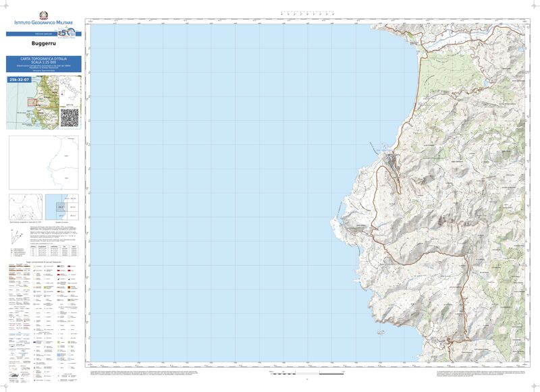
Task: Select the adjacent sheets index grid
Action: click(62, 207)
